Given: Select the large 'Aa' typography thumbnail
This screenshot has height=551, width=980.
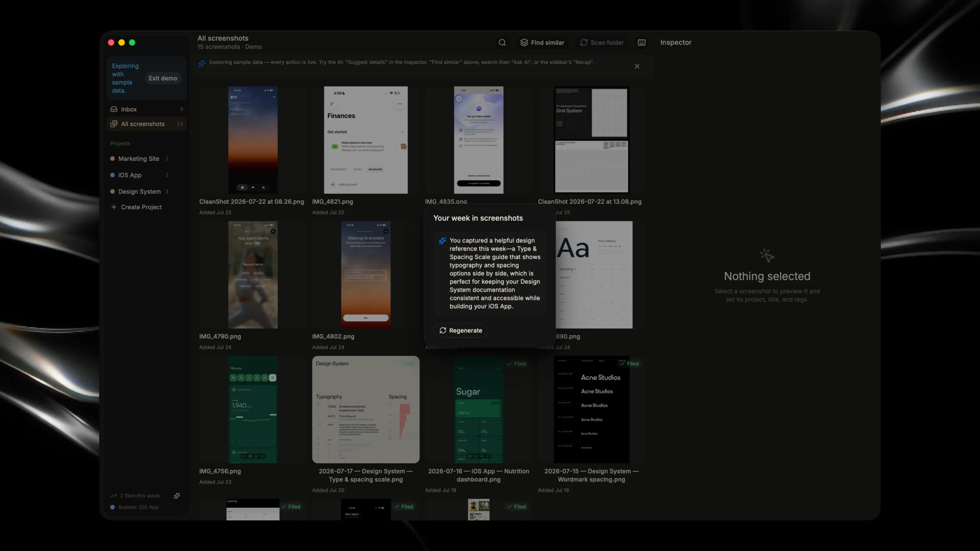Looking at the screenshot, I should [x=594, y=275].
